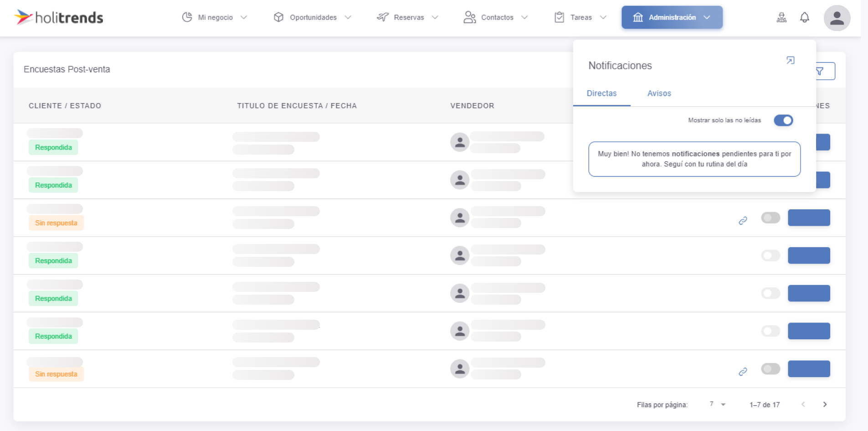Click vendor avatar in sixth row
868x431 pixels.
click(x=460, y=331)
